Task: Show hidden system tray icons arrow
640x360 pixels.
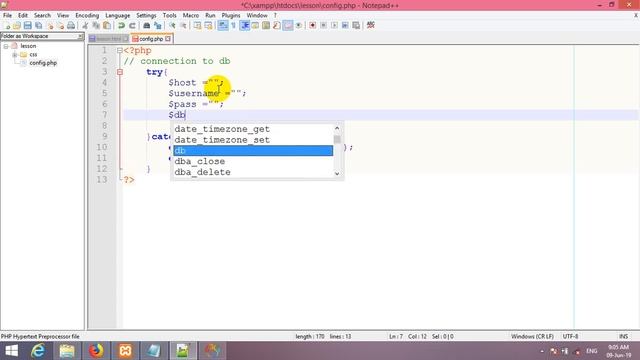Action: click(x=542, y=351)
